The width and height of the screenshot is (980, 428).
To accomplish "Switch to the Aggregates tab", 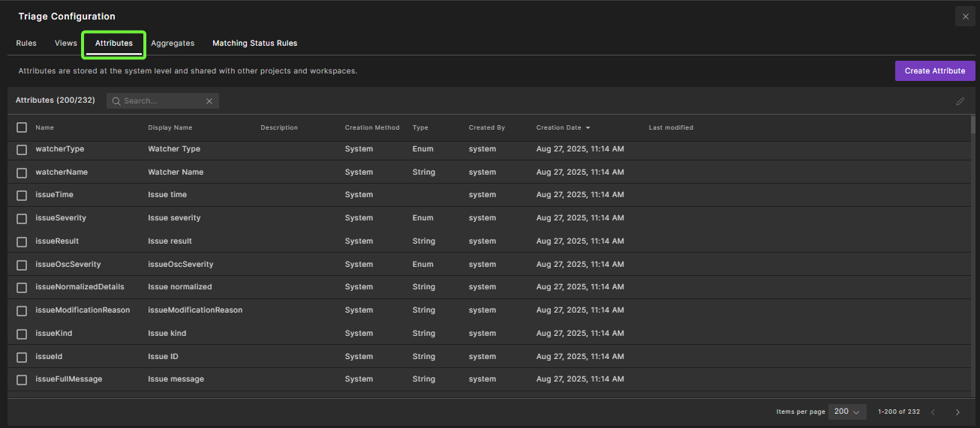I will (x=173, y=43).
